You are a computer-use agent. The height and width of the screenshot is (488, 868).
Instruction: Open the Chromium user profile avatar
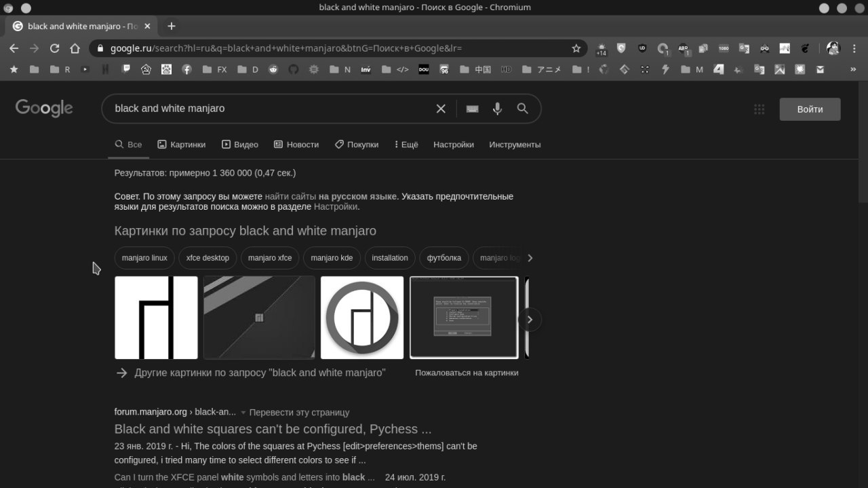[833, 48]
